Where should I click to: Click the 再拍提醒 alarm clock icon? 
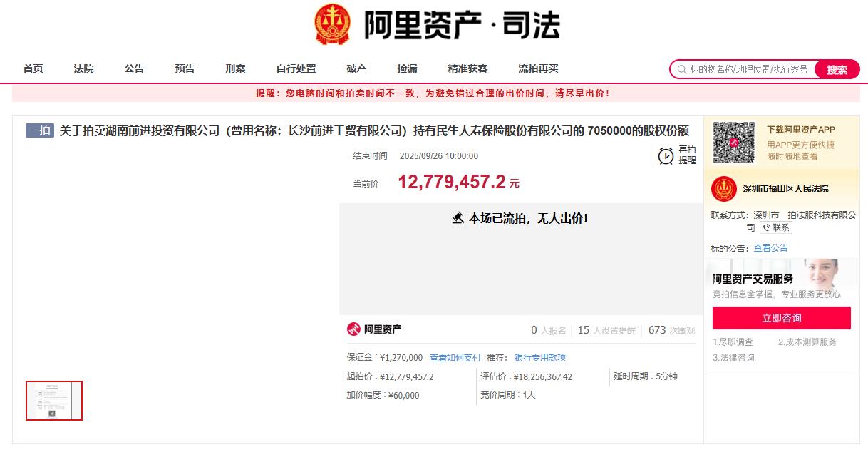click(x=666, y=155)
